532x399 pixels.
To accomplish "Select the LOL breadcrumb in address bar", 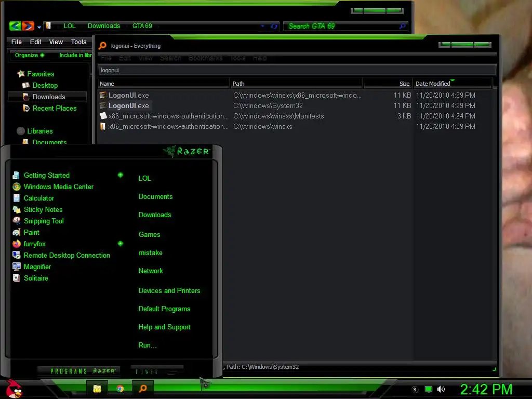I will pyautogui.click(x=70, y=26).
